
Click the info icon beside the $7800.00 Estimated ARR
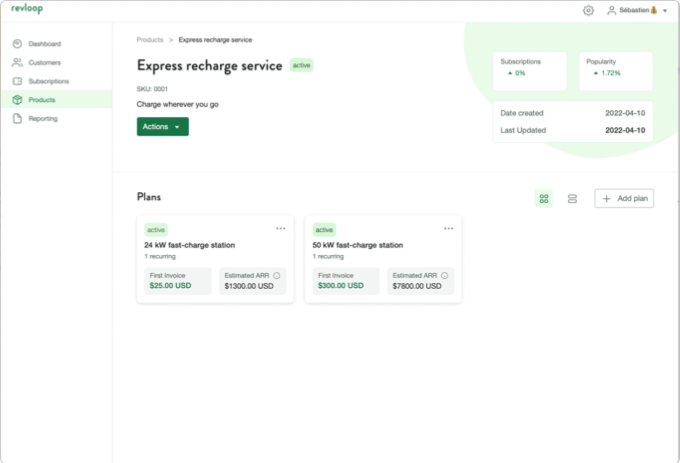coord(444,275)
